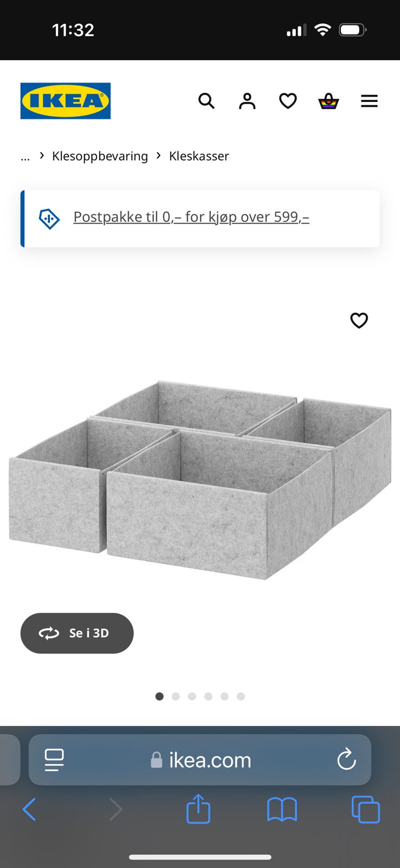400x868 pixels.
Task: Go to Klesoppbevaring breadcrumb
Action: (x=100, y=156)
